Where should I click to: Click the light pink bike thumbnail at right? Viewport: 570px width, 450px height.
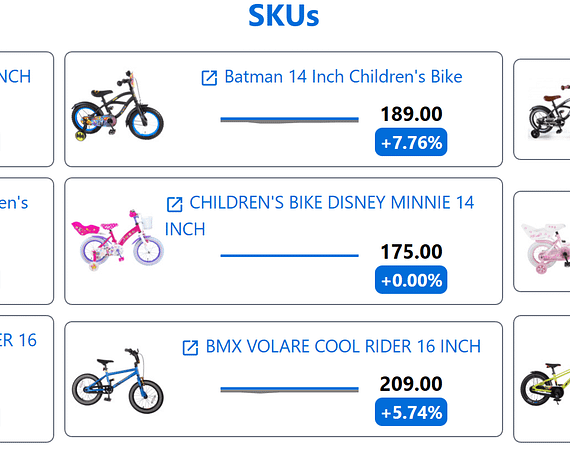[545, 248]
